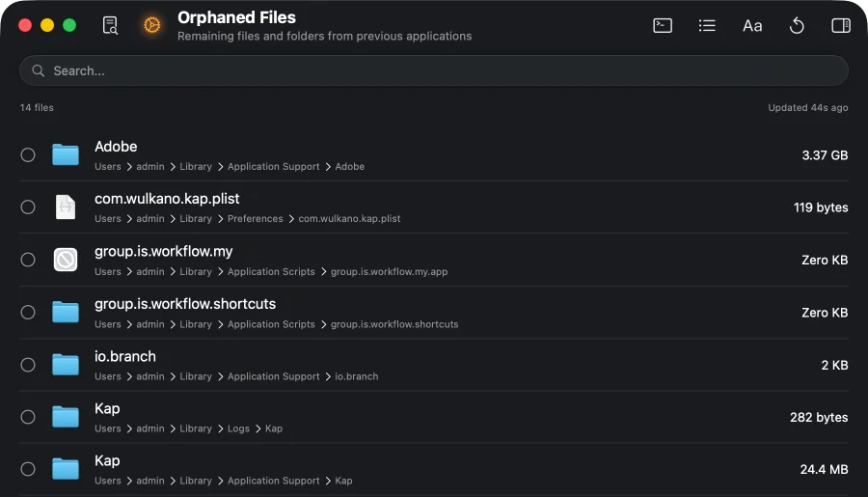
Task: Click the group.is.workflow.shortcuts folder icon
Action: tap(66, 312)
